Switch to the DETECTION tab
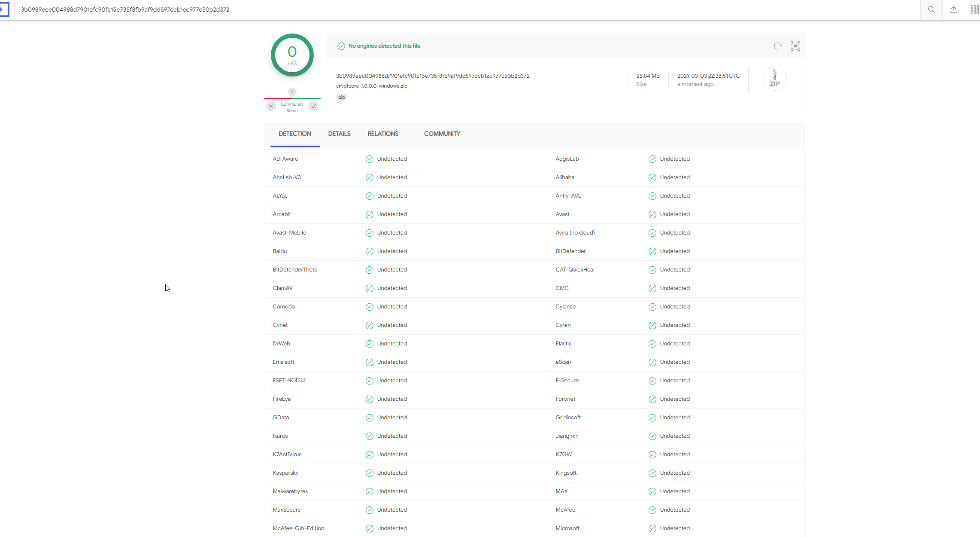Viewport: 980px width, 537px height. [x=295, y=134]
